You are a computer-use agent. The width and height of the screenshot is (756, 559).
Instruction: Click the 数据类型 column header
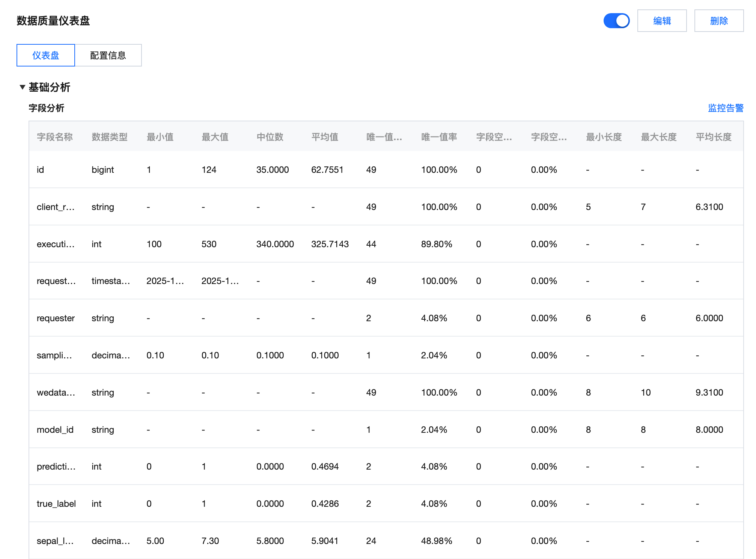pos(110,137)
